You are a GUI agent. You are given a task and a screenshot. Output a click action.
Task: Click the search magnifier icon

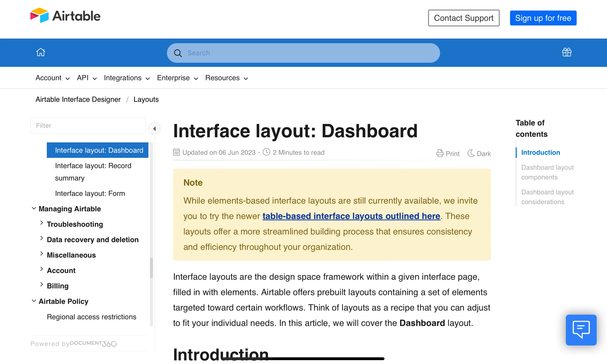click(x=178, y=53)
